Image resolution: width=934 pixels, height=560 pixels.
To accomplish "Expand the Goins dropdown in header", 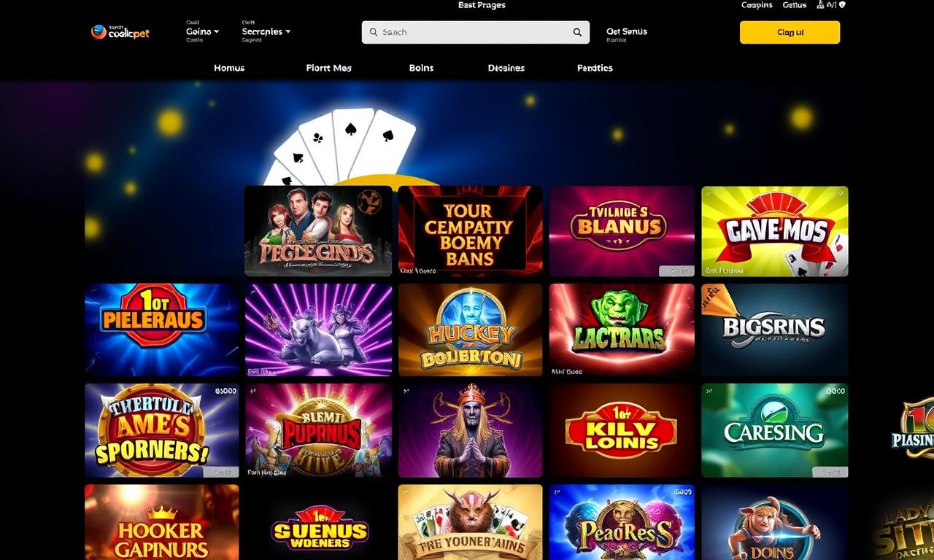I will click(202, 31).
